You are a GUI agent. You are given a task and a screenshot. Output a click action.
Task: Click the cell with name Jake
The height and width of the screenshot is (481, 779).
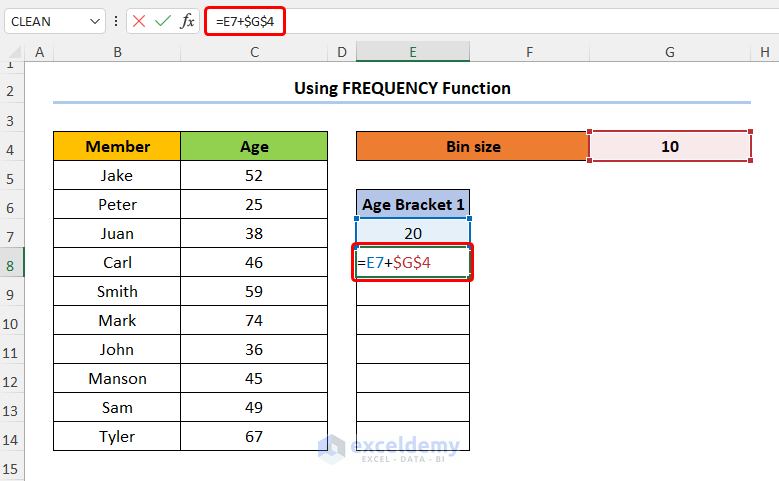[117, 175]
